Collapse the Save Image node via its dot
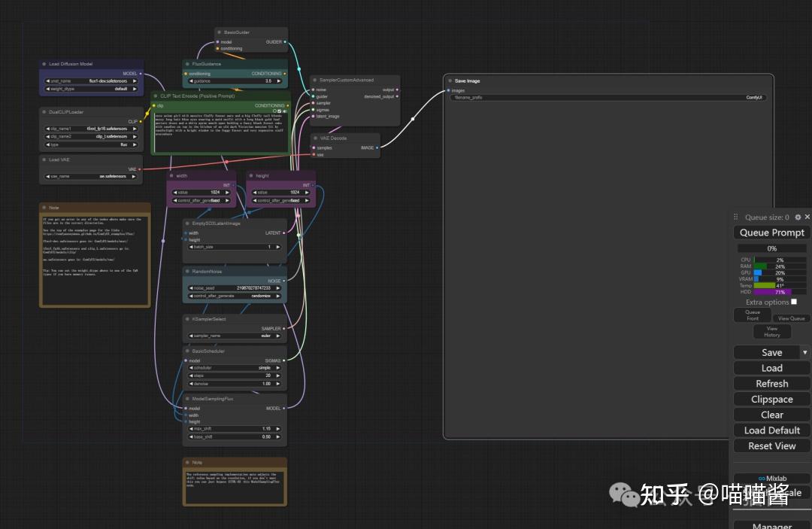This screenshot has width=812, height=529. 450,81
